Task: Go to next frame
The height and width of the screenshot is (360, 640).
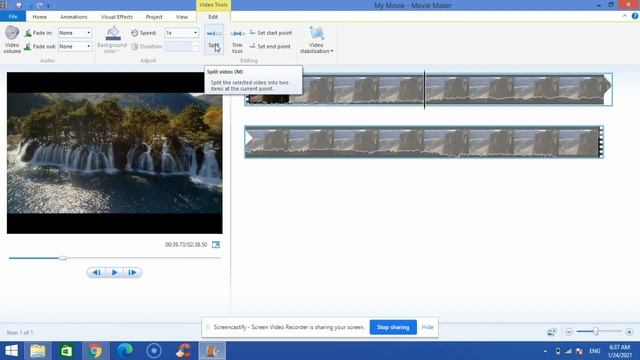Action: [x=132, y=272]
